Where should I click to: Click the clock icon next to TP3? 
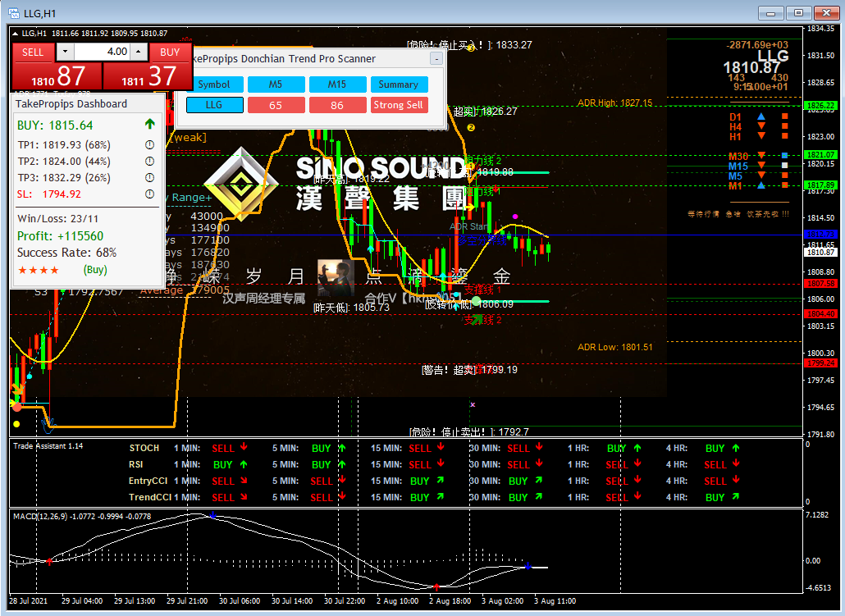point(150,178)
